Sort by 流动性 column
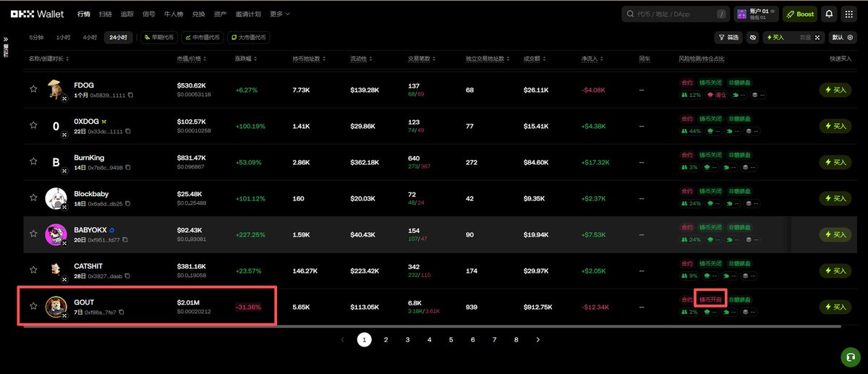This screenshot has height=374, width=868. point(362,58)
